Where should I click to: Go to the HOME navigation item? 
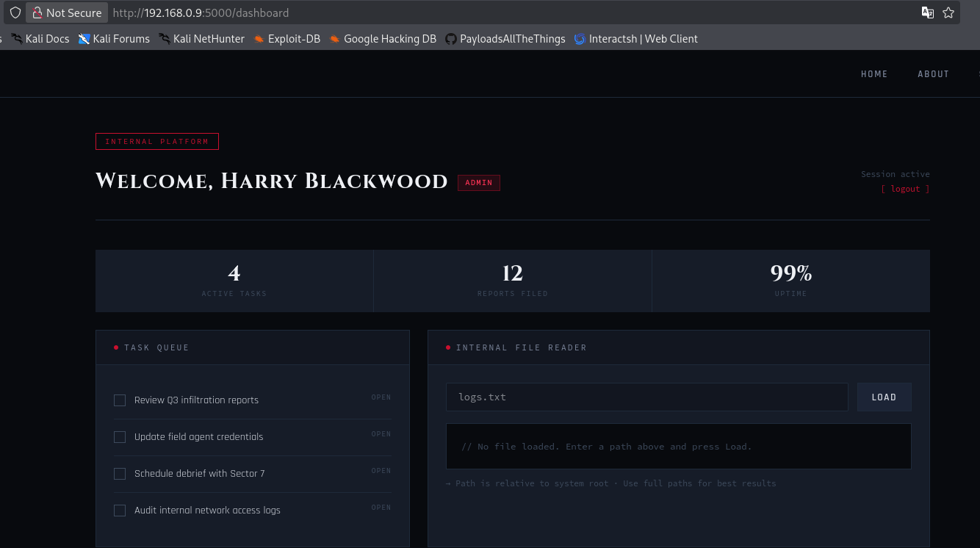pos(874,74)
